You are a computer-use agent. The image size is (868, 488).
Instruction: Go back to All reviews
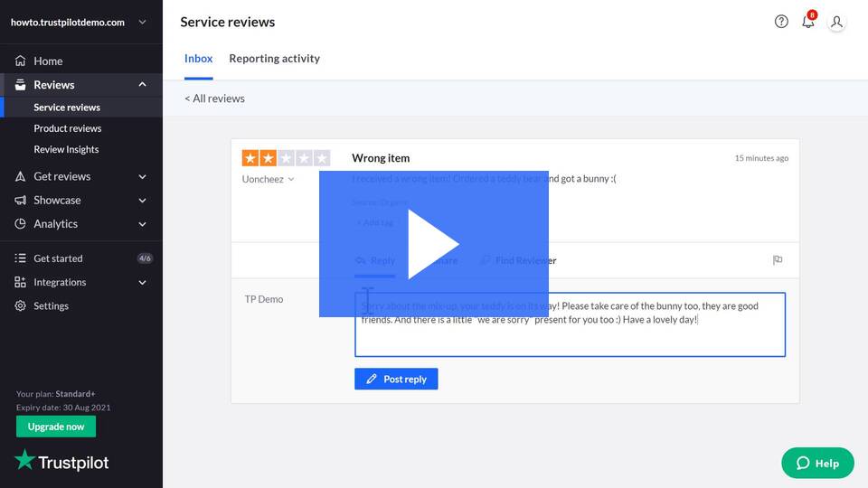tap(215, 99)
